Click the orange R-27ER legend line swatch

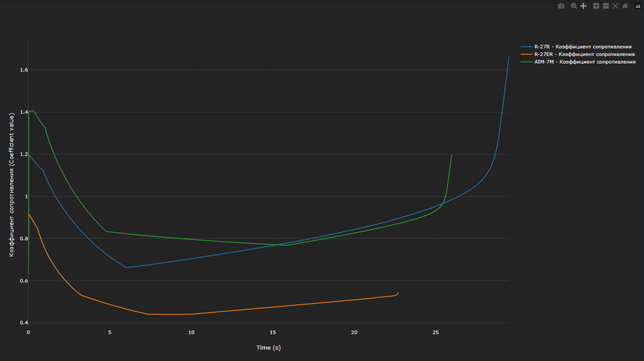tap(527, 54)
